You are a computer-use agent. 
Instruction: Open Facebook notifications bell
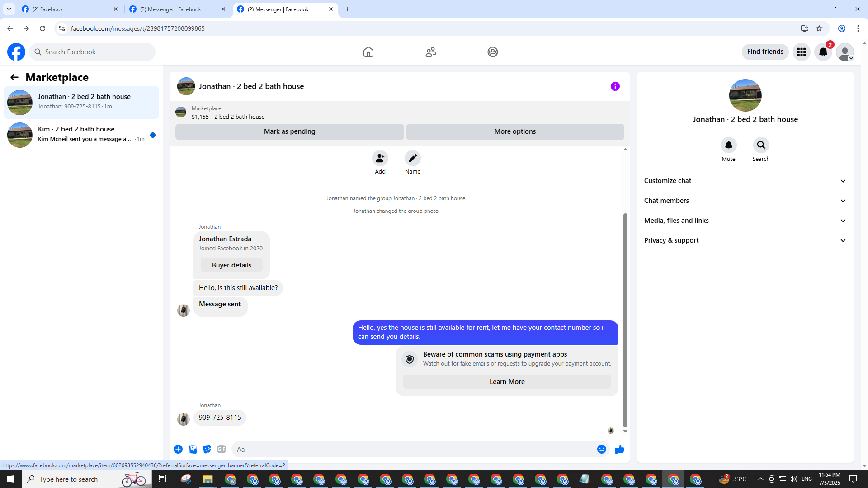[823, 52]
